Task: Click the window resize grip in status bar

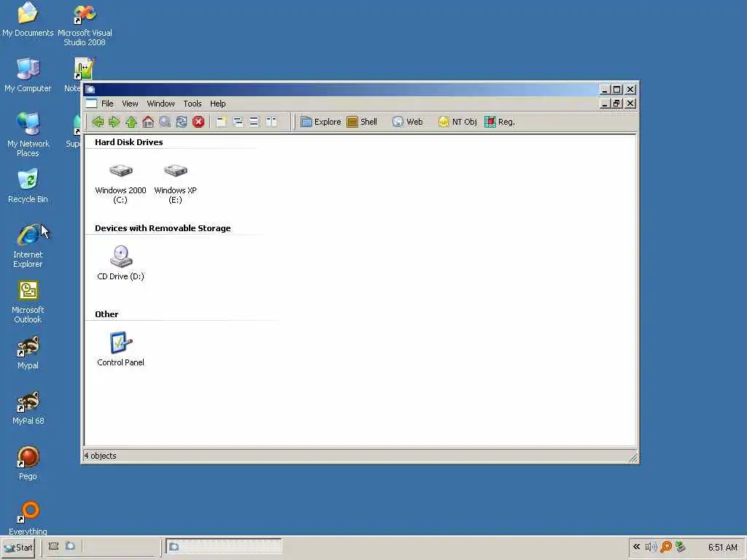Action: pyautogui.click(x=632, y=458)
